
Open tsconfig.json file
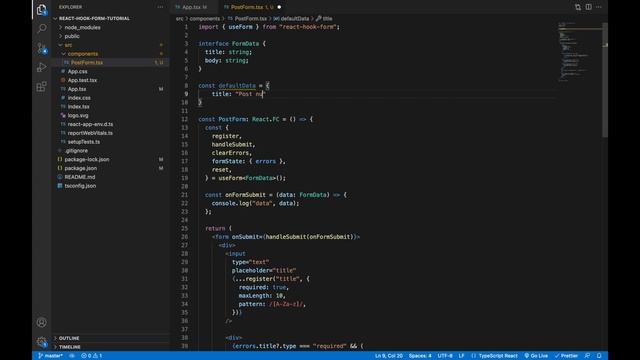click(x=80, y=186)
